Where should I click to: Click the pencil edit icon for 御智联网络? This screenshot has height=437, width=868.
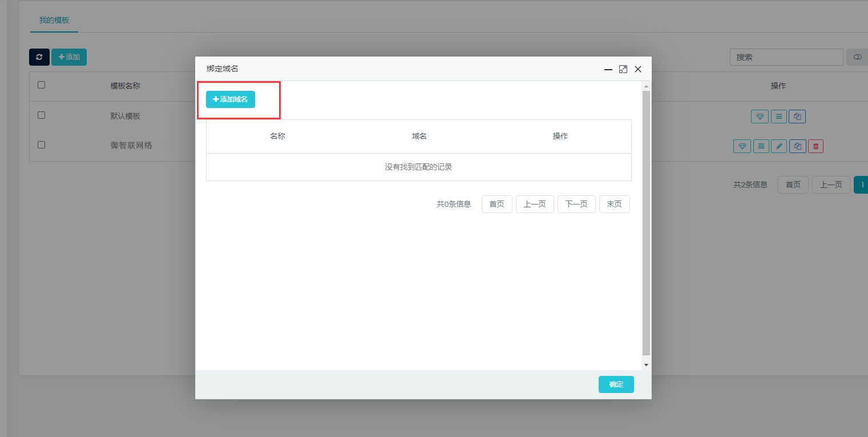click(x=778, y=146)
